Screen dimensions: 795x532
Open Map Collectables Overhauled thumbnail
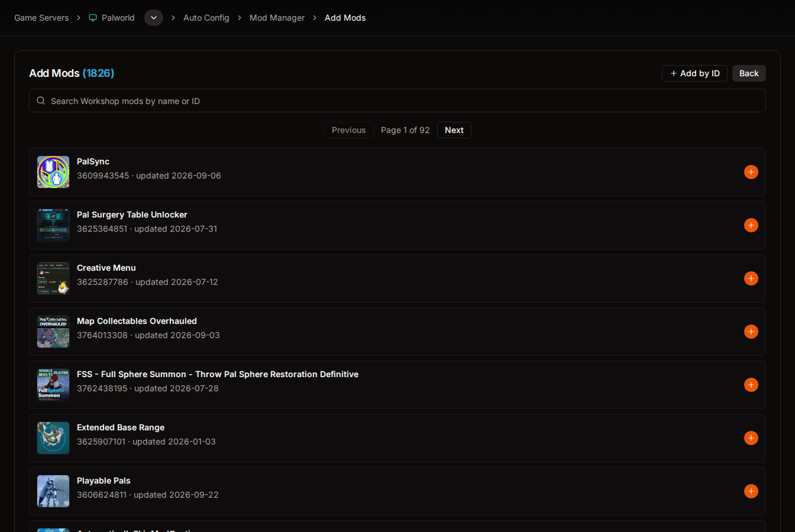(x=53, y=332)
